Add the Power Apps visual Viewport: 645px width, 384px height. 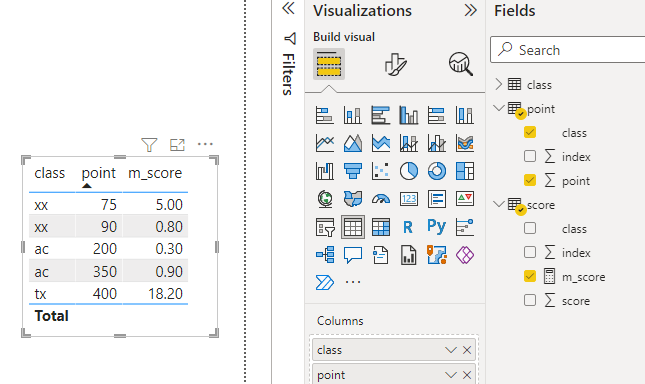pyautogui.click(x=464, y=255)
